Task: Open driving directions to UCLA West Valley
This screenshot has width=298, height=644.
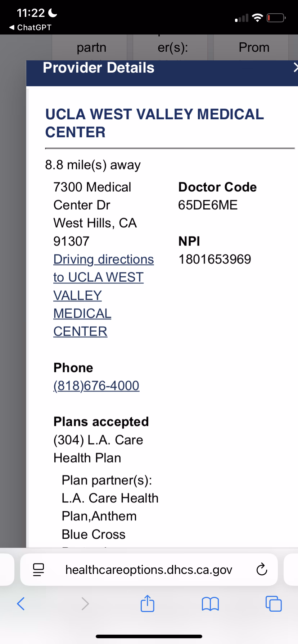Action: 103,259
